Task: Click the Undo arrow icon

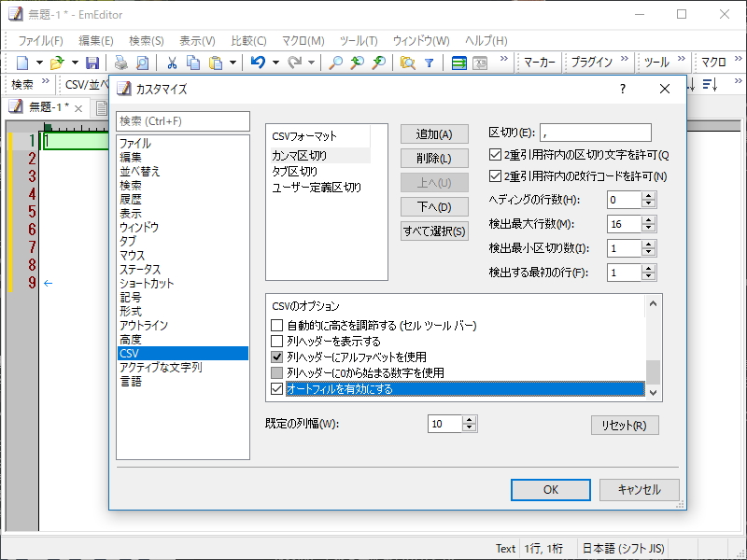Action: pos(258,63)
